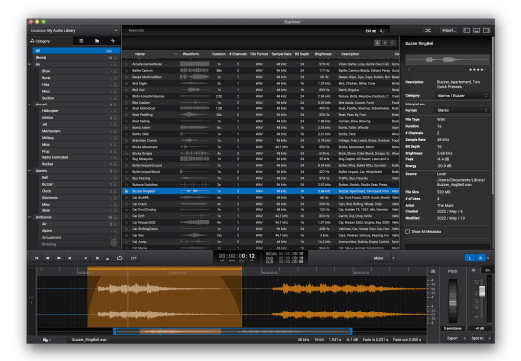Click the Fade in value in status bar

pos(375,340)
